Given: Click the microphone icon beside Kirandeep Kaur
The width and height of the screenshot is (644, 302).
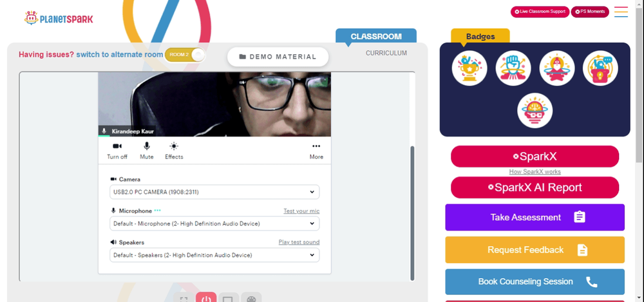Looking at the screenshot, I should click(104, 131).
